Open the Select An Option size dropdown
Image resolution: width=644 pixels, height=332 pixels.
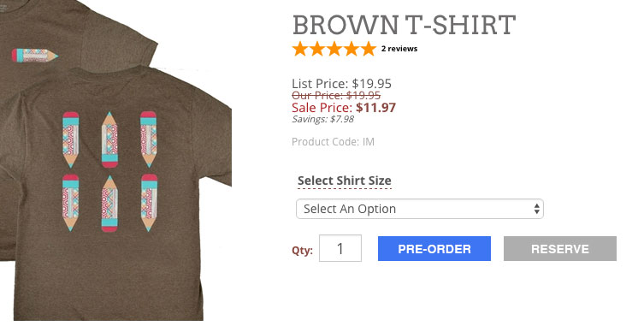coord(420,209)
